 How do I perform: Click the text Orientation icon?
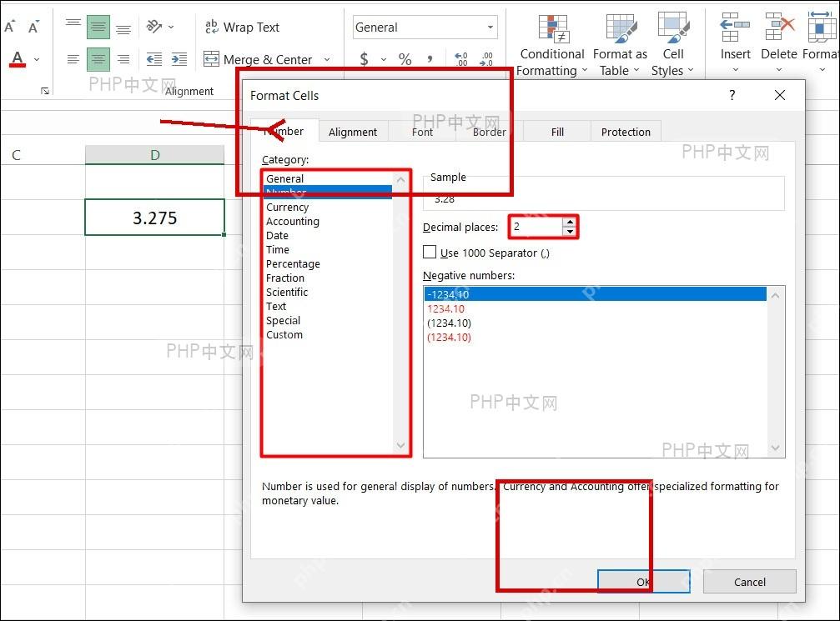pyautogui.click(x=154, y=26)
